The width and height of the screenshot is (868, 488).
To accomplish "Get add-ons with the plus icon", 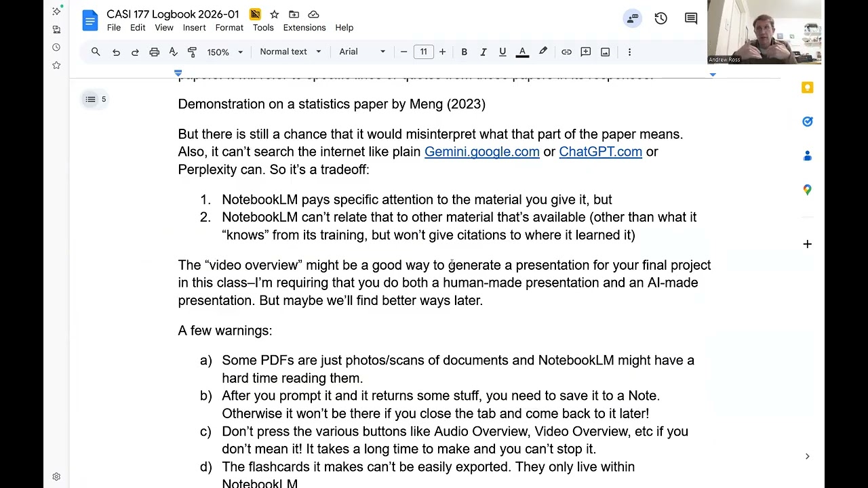I will pos(807,244).
